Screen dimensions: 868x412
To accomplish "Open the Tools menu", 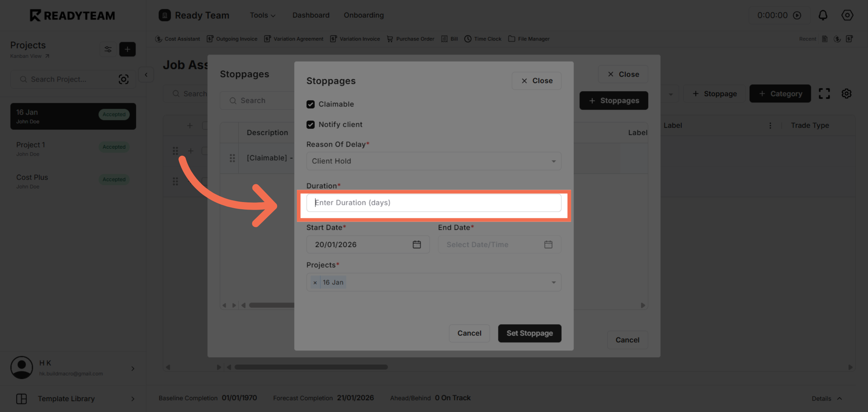I will [262, 15].
